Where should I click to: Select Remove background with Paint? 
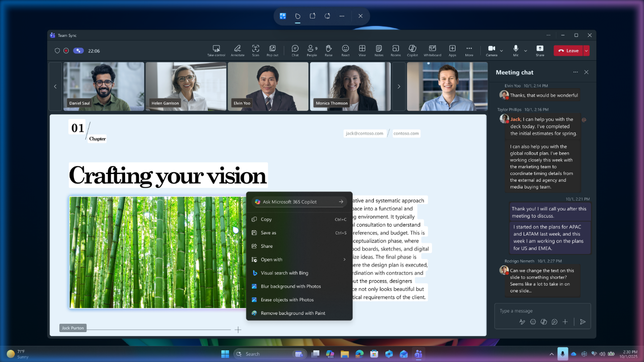pos(300,313)
